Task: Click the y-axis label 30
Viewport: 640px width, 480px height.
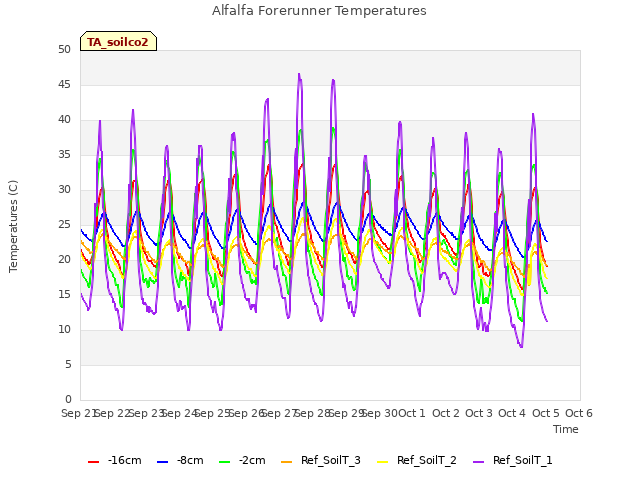Action: click(64, 190)
